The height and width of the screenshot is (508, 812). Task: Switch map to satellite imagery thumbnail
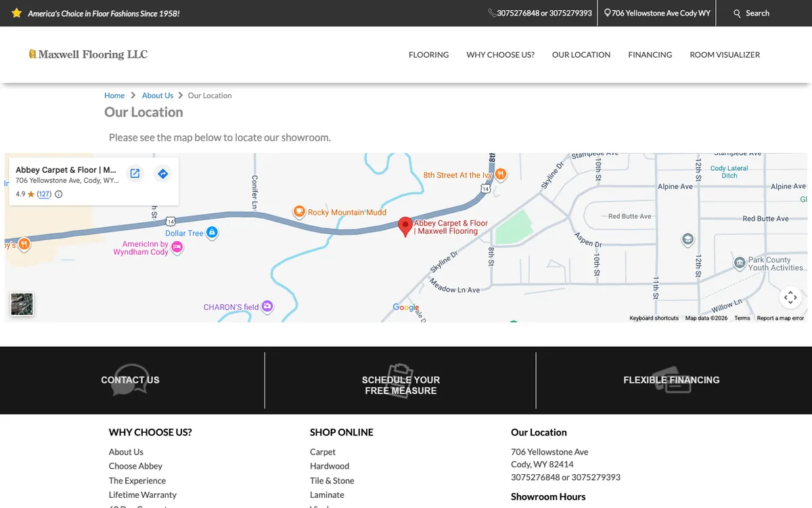click(x=22, y=304)
